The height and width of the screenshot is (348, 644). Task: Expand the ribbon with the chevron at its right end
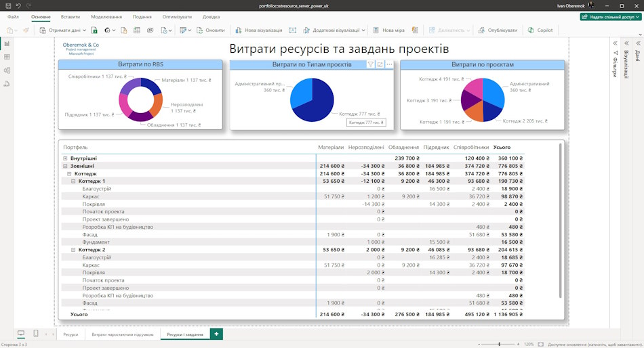click(640, 35)
